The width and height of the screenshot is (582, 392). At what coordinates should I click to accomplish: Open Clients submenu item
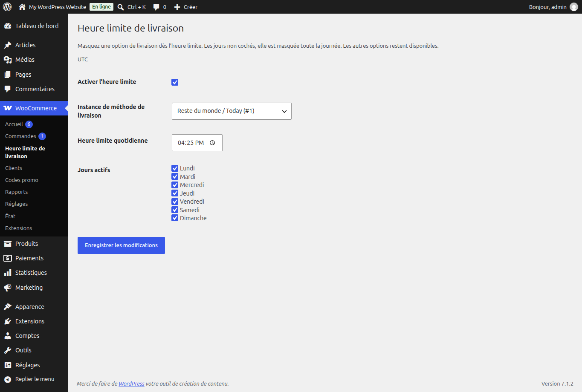click(14, 168)
